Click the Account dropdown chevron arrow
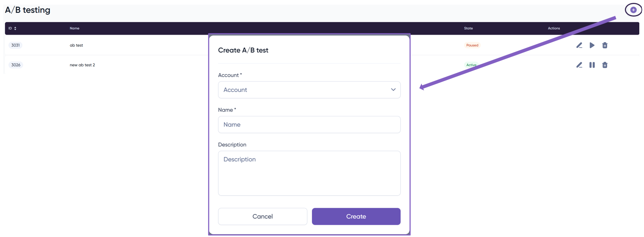Image resolution: width=644 pixels, height=237 pixels. pyautogui.click(x=393, y=90)
